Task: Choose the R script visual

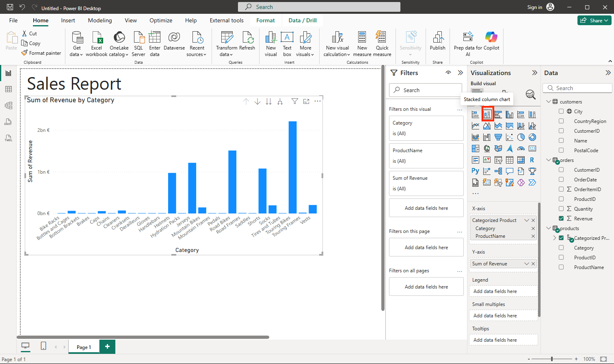Action: point(532,160)
